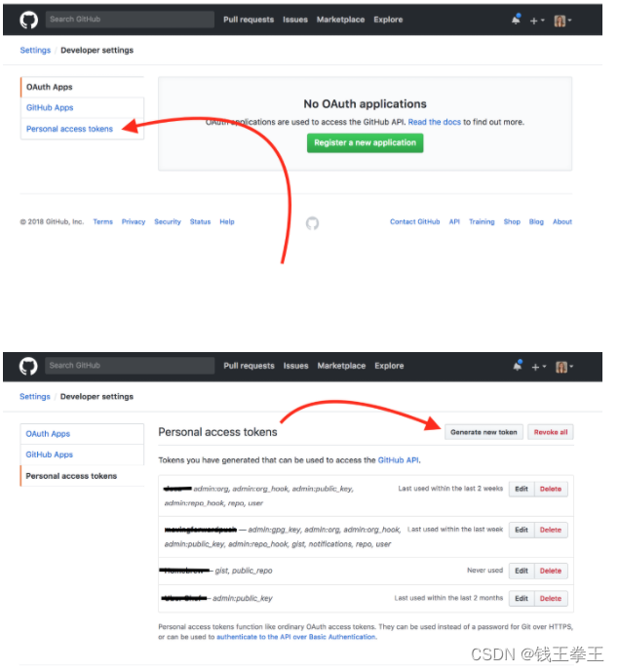
Task: Focus the Search GitHub field in bottom header
Action: 130,366
